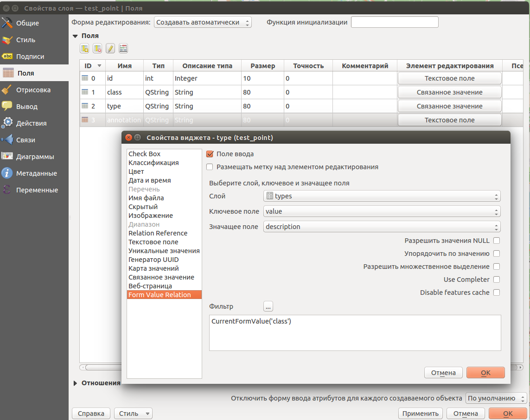Viewport: 530px width, 420px height.
Task: Toggle editing mode pencil icon
Action: [x=110, y=49]
